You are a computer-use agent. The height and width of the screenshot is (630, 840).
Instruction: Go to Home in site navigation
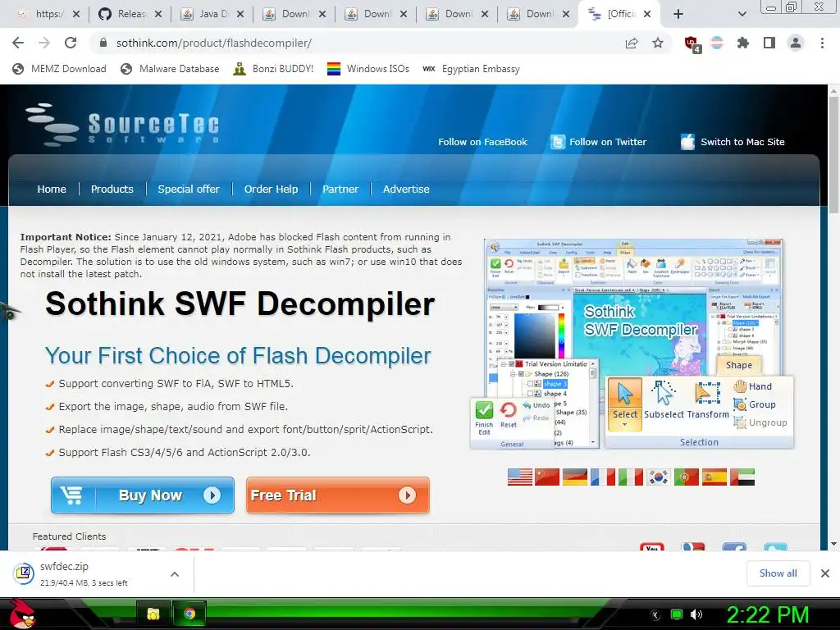52,189
